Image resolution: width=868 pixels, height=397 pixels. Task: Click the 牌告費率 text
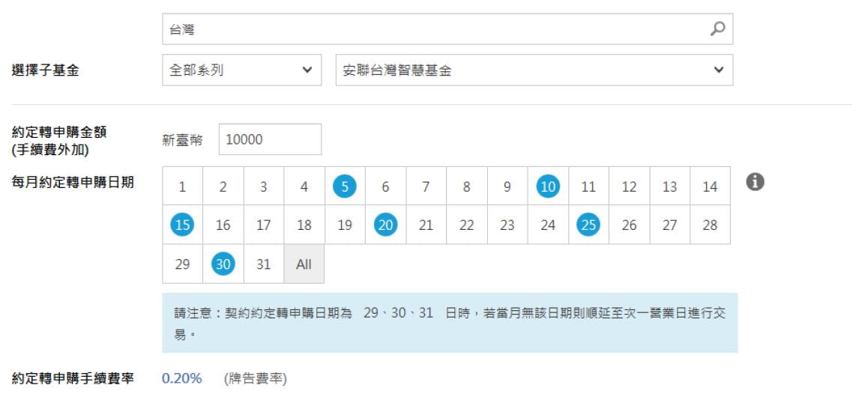point(255,379)
